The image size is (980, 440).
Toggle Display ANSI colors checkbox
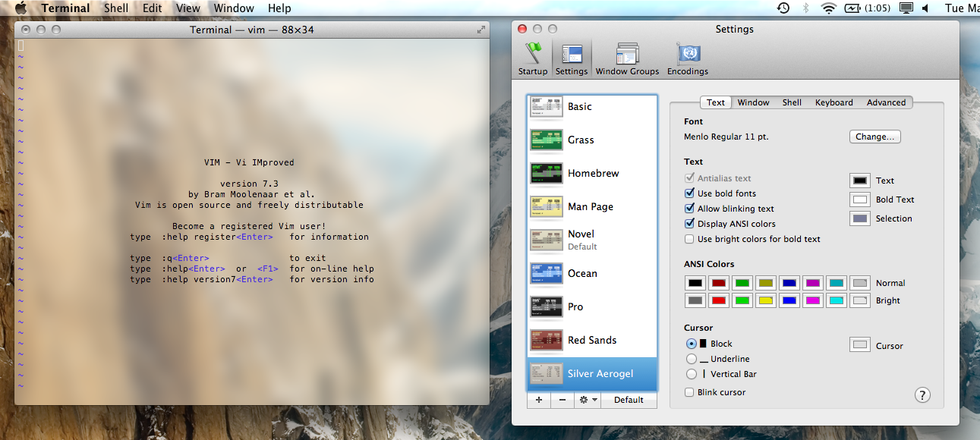689,224
